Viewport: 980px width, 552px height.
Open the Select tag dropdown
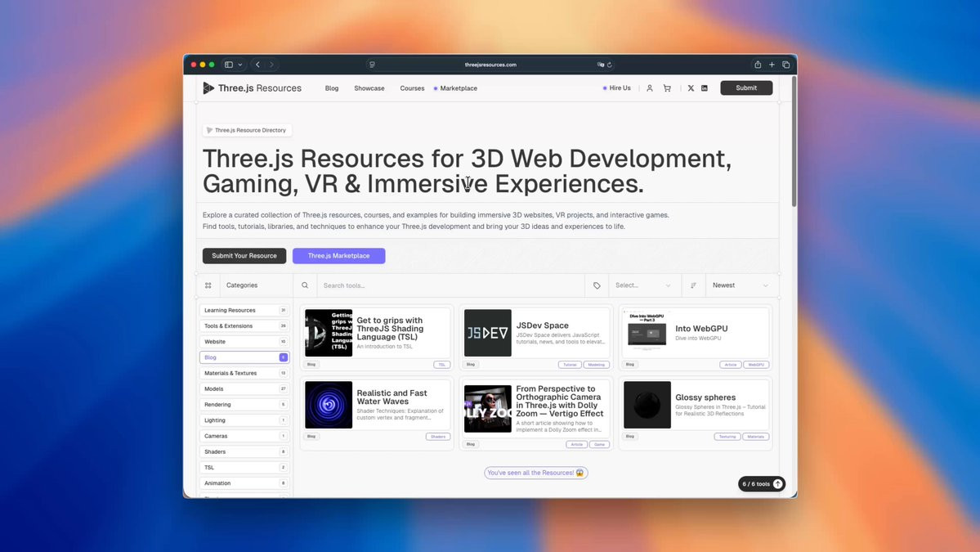[642, 285]
